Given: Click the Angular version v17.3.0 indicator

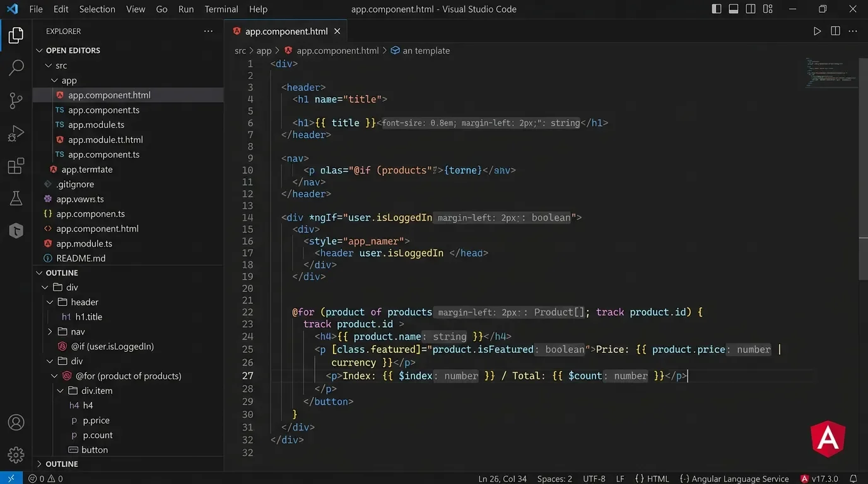Looking at the screenshot, I should [x=819, y=478].
